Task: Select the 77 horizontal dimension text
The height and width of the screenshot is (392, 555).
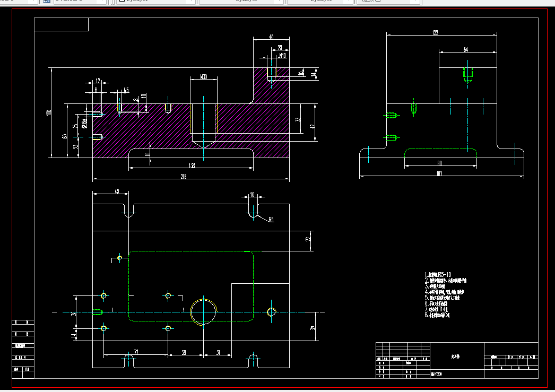Action: coord(136,352)
